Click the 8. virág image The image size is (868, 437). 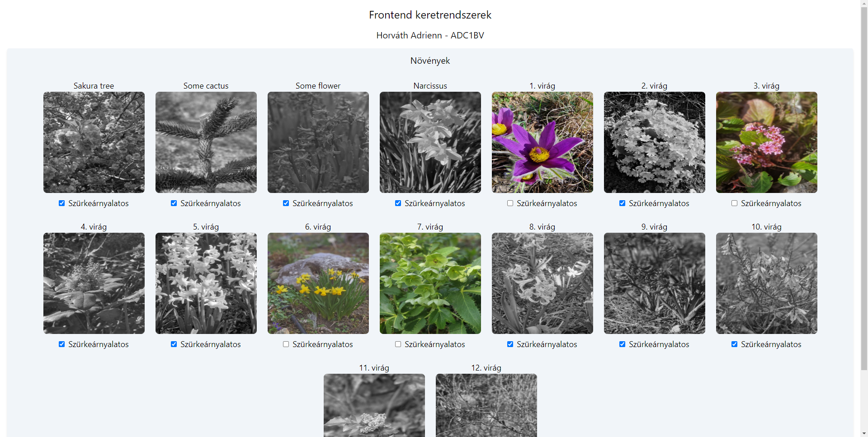tap(542, 283)
